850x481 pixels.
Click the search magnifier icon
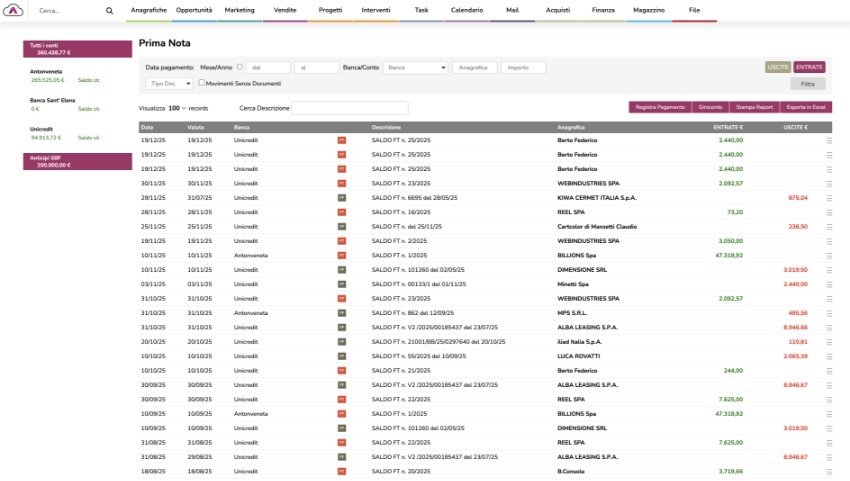tap(110, 11)
